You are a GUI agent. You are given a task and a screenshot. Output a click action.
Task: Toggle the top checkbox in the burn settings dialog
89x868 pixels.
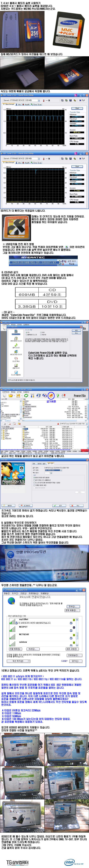click(34, 477)
